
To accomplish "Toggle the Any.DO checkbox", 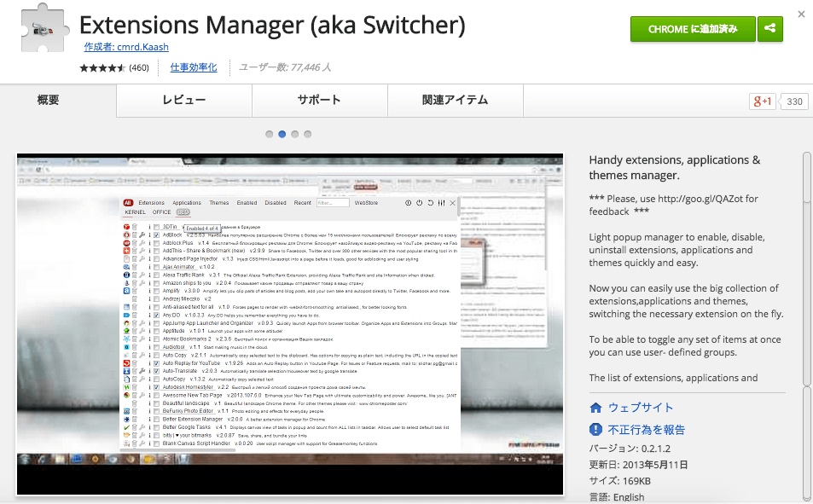I will pyautogui.click(x=157, y=316).
